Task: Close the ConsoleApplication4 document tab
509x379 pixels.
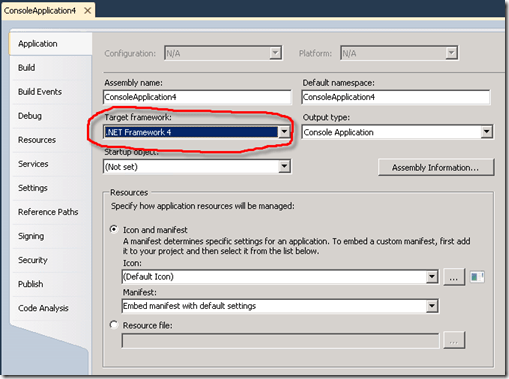Action: tap(87, 11)
